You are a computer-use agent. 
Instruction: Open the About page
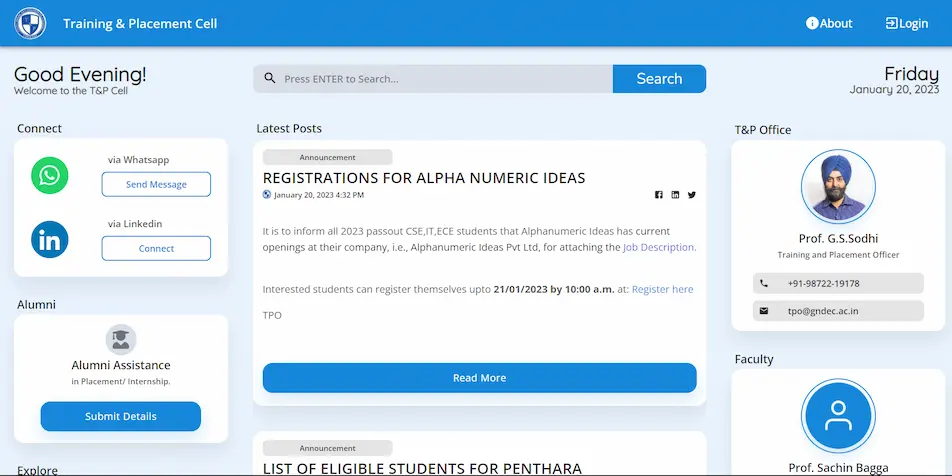pyautogui.click(x=829, y=23)
